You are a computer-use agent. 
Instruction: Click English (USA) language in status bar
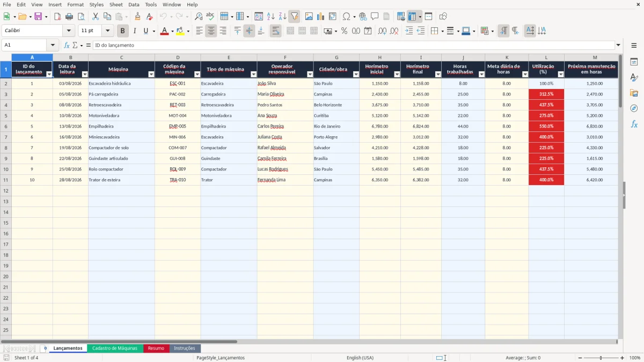pyautogui.click(x=360, y=358)
